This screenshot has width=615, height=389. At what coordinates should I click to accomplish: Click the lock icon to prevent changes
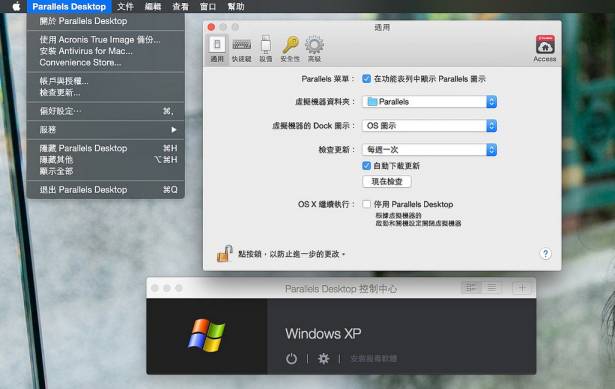[x=224, y=254]
